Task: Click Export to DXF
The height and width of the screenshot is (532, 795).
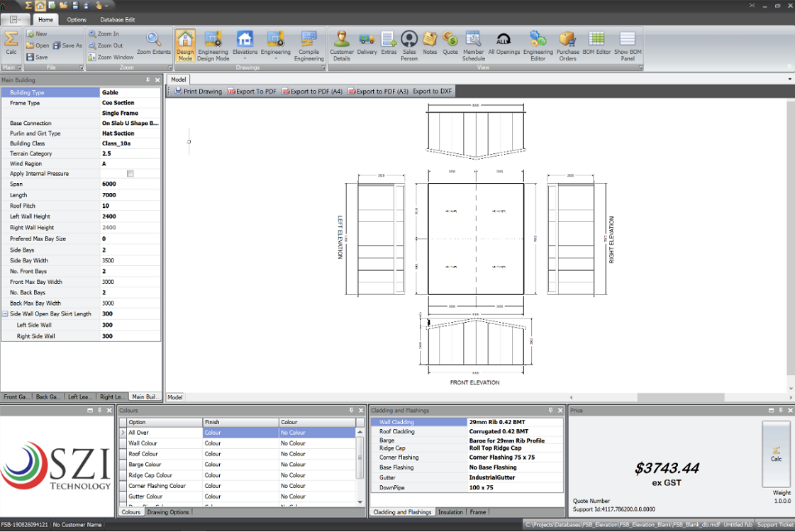Action: click(x=432, y=92)
